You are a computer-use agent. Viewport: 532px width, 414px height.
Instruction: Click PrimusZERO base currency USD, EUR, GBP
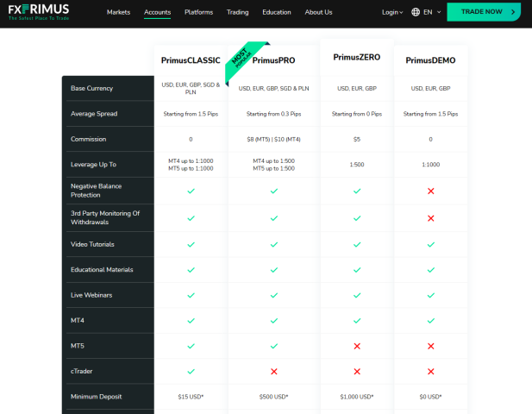[x=357, y=89]
